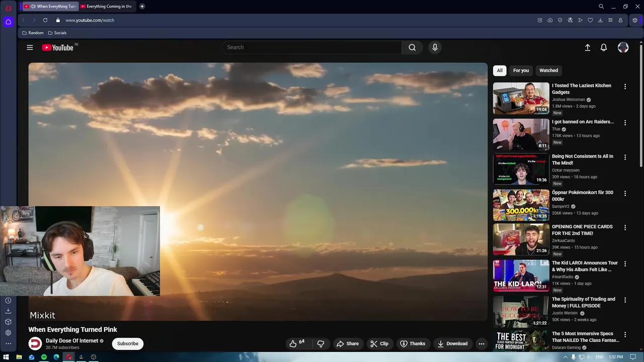Click the Download button

pyautogui.click(x=452, y=344)
